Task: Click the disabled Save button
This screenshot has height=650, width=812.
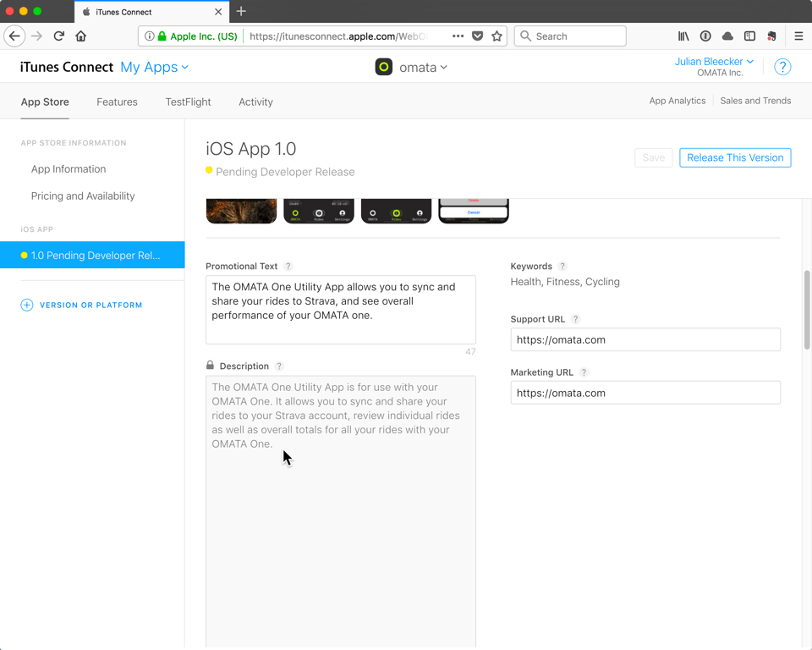Action: 654,157
